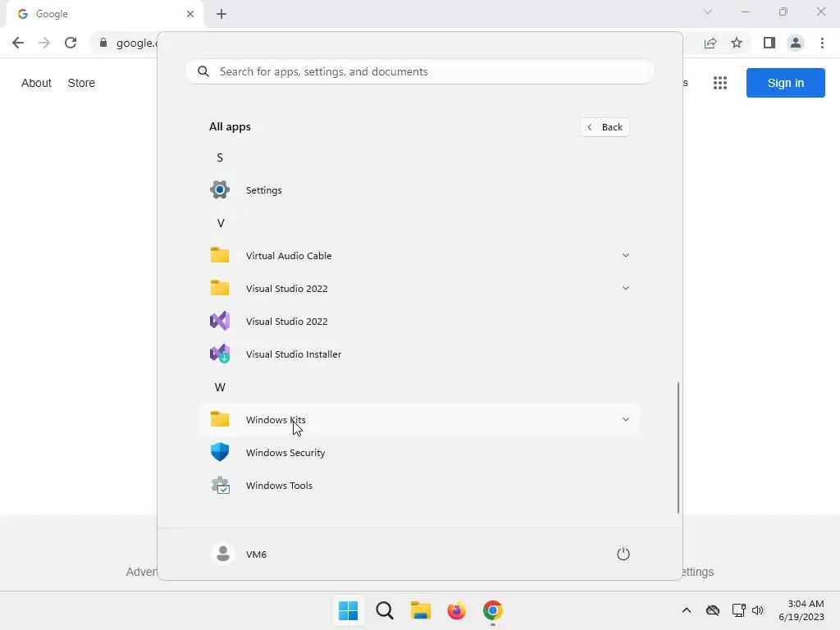Click the Windows Security text label

point(285,453)
